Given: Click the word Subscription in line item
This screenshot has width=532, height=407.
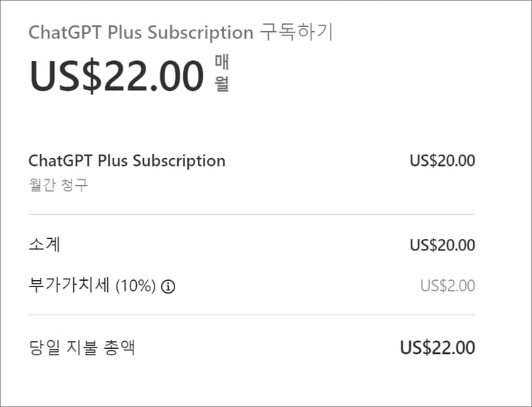Looking at the screenshot, I should click(x=179, y=162).
